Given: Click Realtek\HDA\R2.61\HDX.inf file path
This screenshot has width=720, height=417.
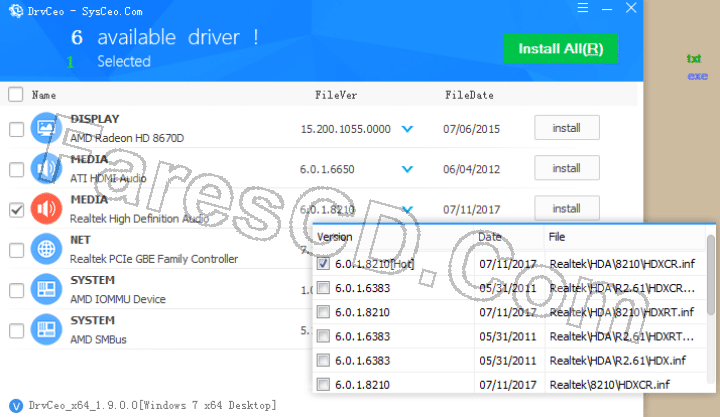Looking at the screenshot, I should [618, 361].
